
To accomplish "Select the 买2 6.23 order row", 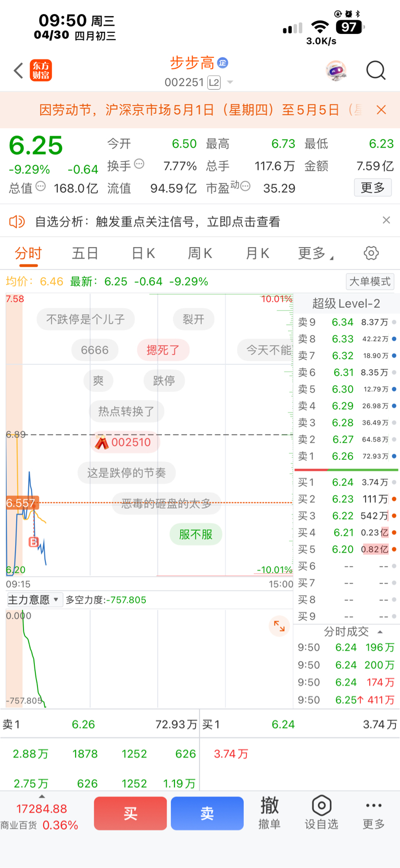I will pos(347,499).
